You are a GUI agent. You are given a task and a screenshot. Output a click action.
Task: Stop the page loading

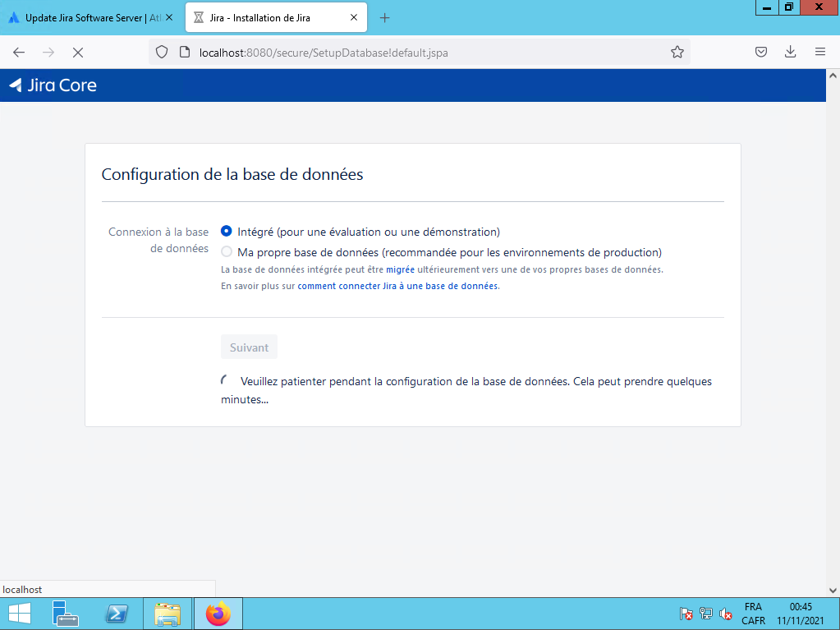[78, 53]
